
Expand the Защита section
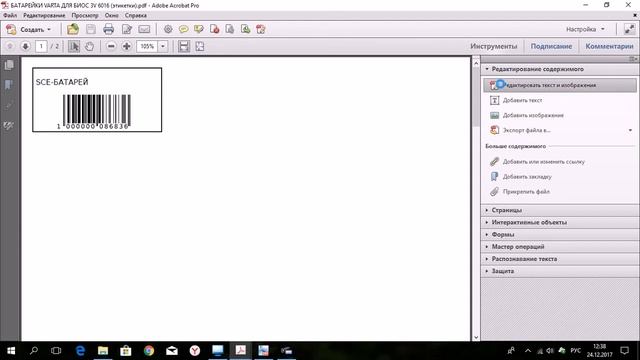click(559, 271)
